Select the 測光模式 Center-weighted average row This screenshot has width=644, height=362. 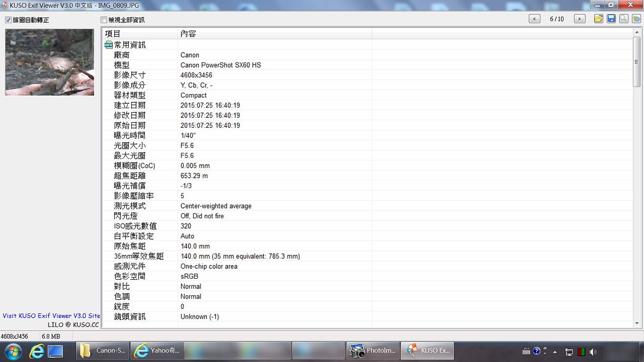click(367, 206)
